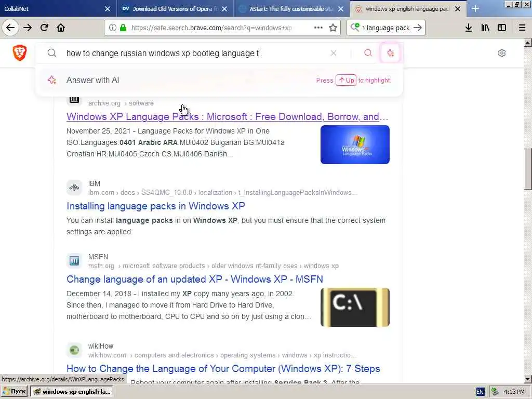Open the browser hamburger menu
This screenshot has height=399, width=532.
pos(522,28)
